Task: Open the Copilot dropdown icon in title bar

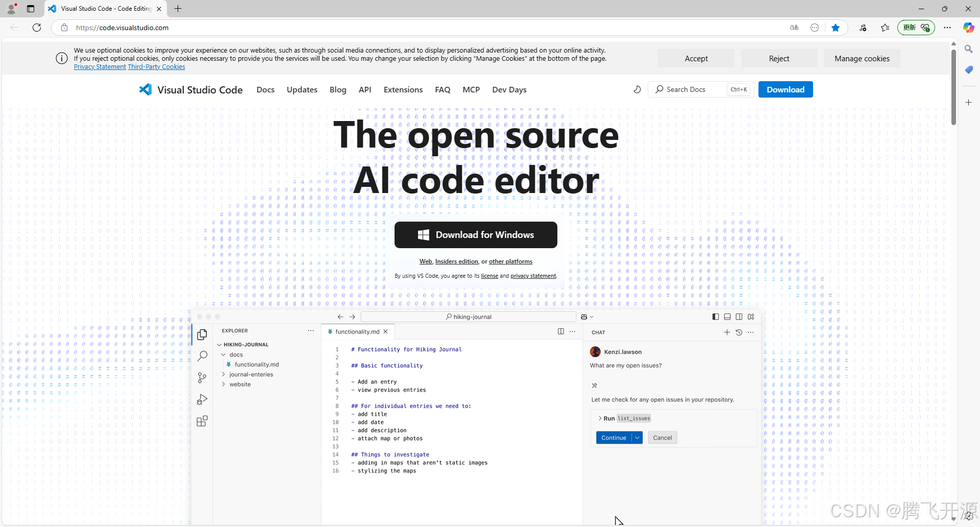Action: click(587, 317)
